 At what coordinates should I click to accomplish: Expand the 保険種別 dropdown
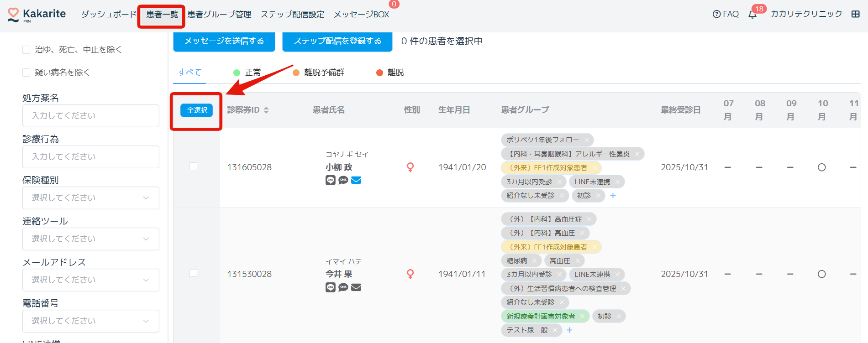coord(90,198)
